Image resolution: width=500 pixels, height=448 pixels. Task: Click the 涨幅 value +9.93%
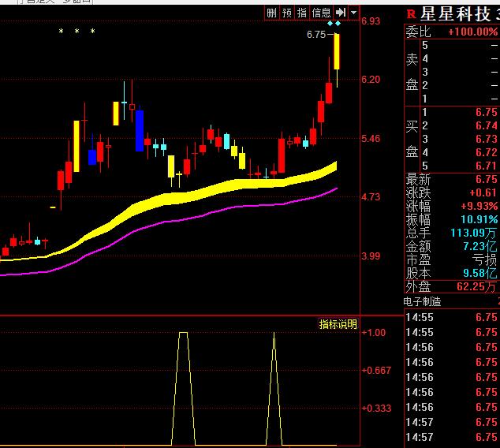coord(479,206)
